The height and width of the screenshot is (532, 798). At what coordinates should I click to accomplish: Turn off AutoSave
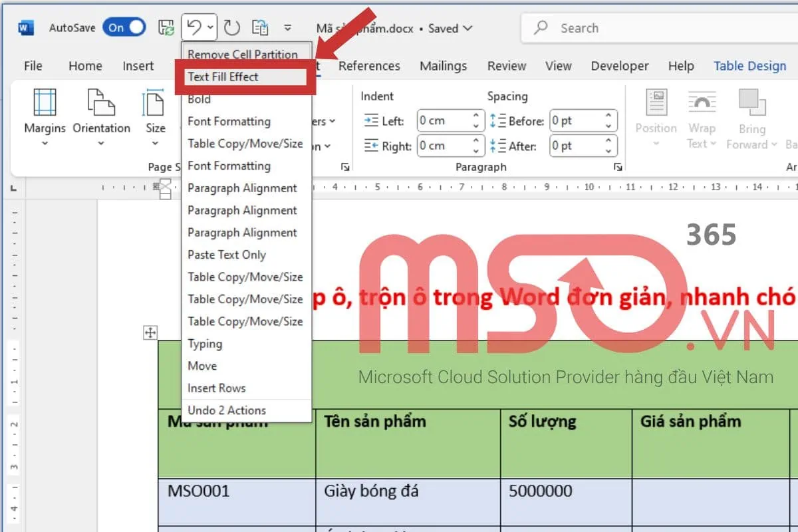click(x=124, y=27)
